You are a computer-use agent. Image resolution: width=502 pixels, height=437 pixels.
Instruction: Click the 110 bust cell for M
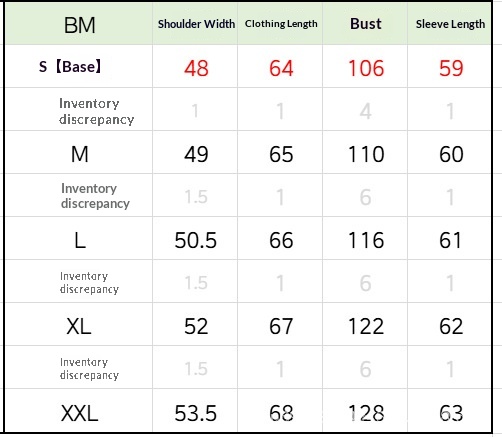[366, 154]
